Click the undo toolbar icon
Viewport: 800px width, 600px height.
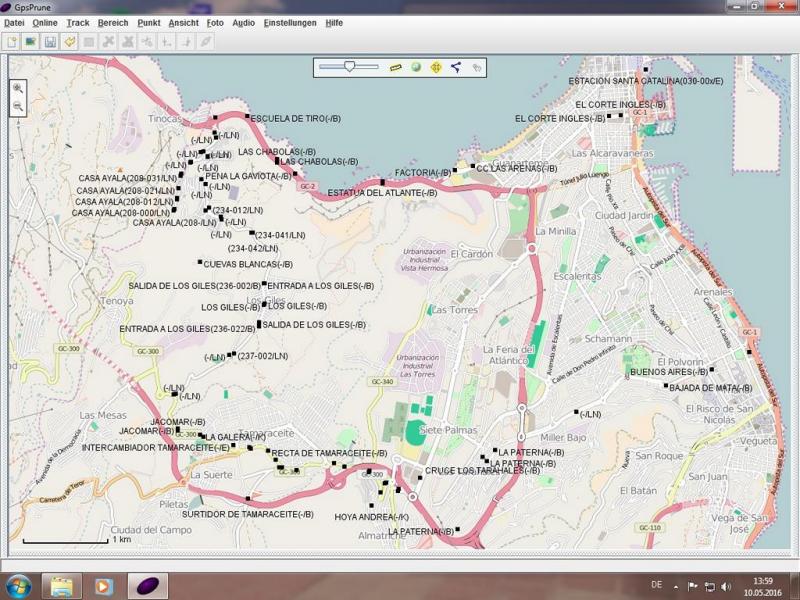[69, 41]
